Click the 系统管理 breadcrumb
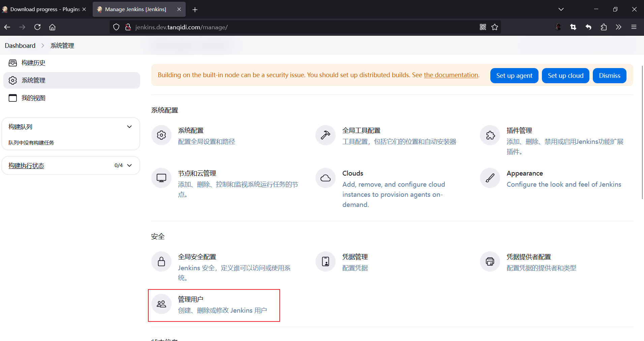The image size is (644, 341). [x=62, y=45]
